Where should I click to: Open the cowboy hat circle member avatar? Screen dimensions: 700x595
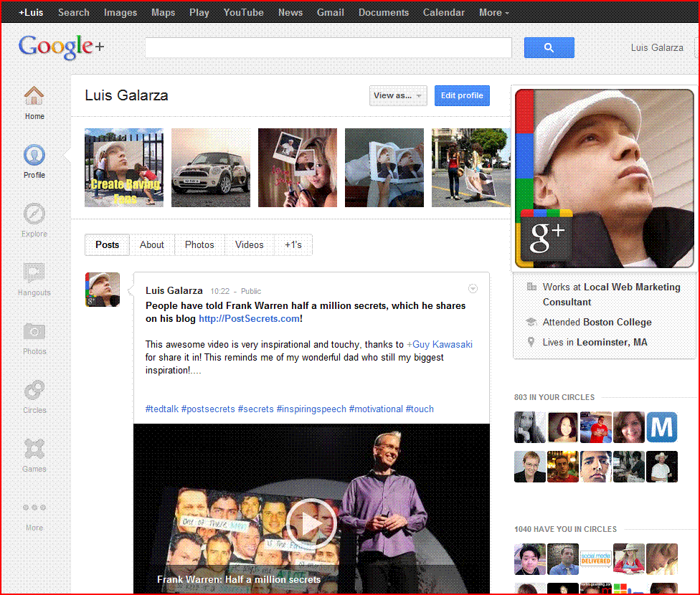pyautogui.click(x=662, y=467)
